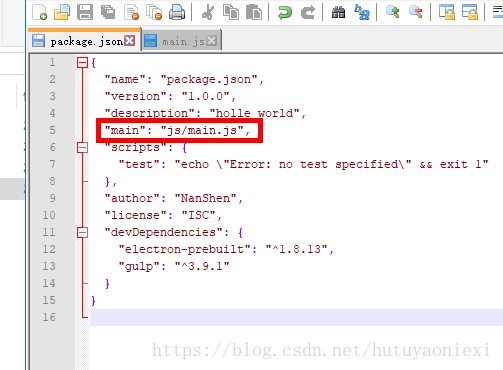This screenshot has width=503, height=370.
Task: Open Find with the binoculars icon
Action: click(x=338, y=12)
